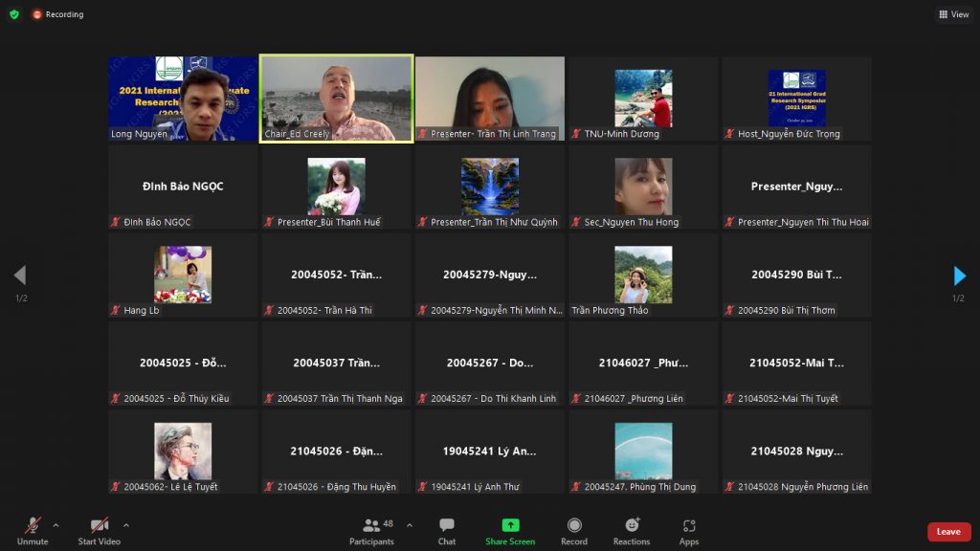
Task: Expand audio options arrow beside Unmute
Action: click(x=56, y=525)
